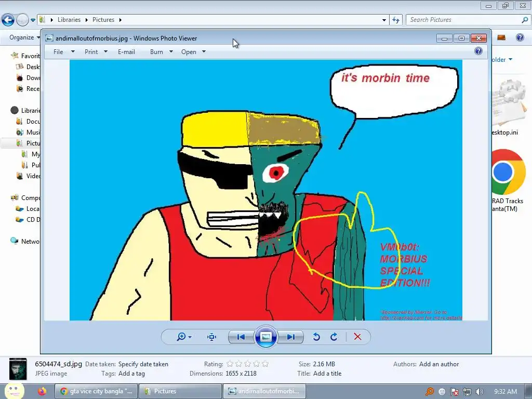Click Libraries in the address bar
Image resolution: width=532 pixels, height=399 pixels.
pyautogui.click(x=69, y=20)
